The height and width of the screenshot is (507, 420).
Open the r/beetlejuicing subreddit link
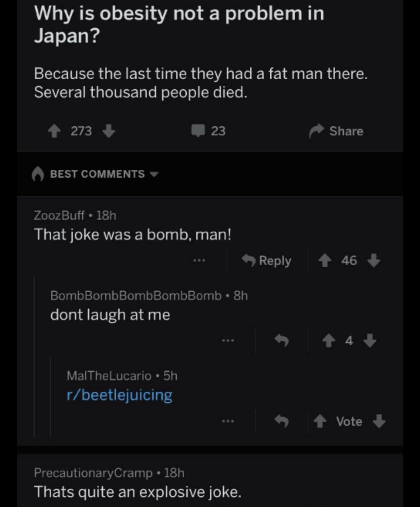click(120, 395)
